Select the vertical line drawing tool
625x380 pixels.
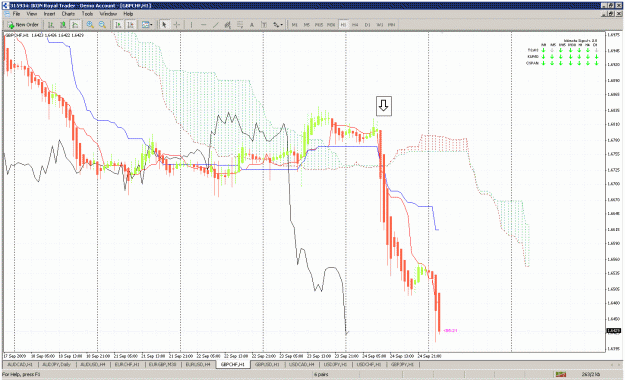191,25
